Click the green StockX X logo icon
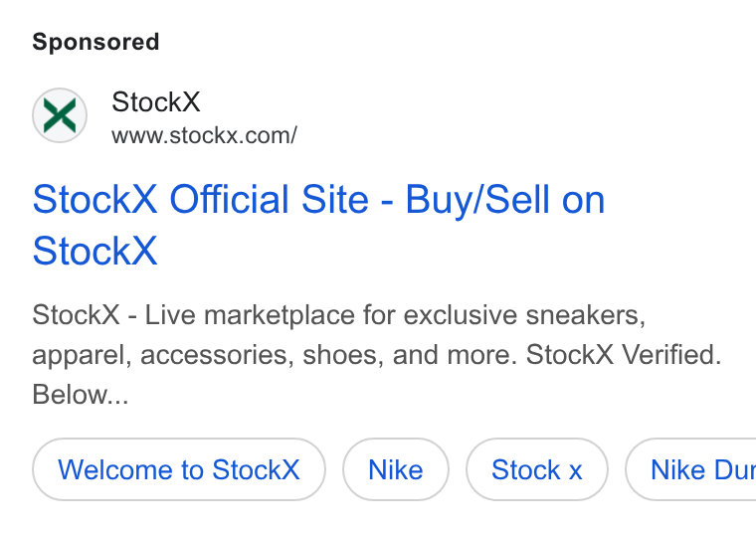Image resolution: width=756 pixels, height=533 pixels. [60, 115]
